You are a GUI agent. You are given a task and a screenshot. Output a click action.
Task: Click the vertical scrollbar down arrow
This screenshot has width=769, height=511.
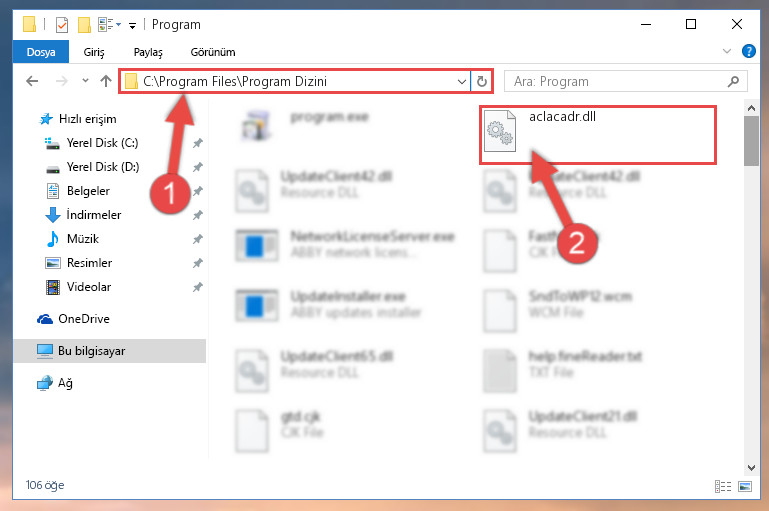pos(751,468)
